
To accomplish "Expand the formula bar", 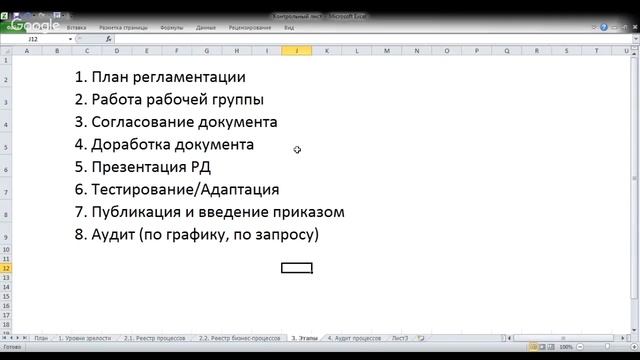I will pyautogui.click(x=636, y=39).
